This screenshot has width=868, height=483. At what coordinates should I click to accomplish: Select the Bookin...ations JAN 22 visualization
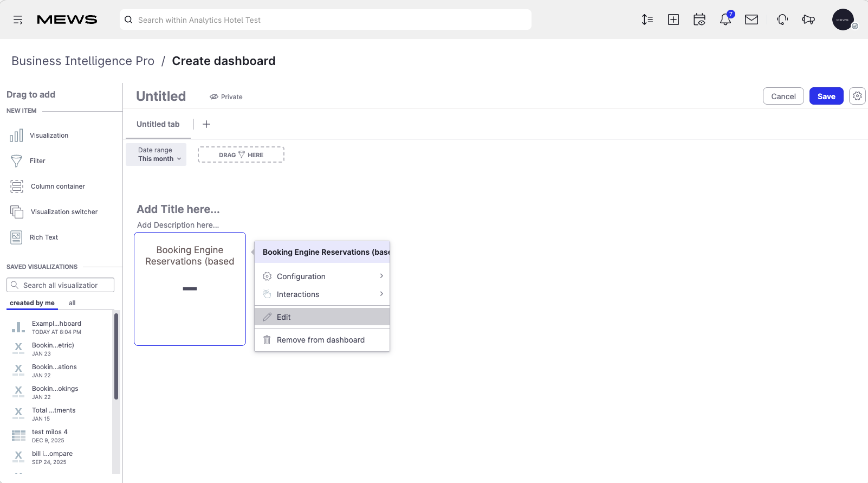pyautogui.click(x=54, y=371)
